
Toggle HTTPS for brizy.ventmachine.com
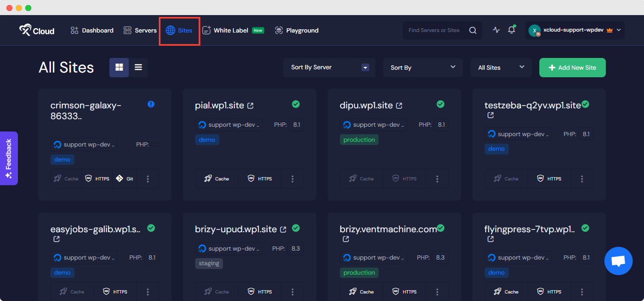pyautogui.click(x=404, y=291)
